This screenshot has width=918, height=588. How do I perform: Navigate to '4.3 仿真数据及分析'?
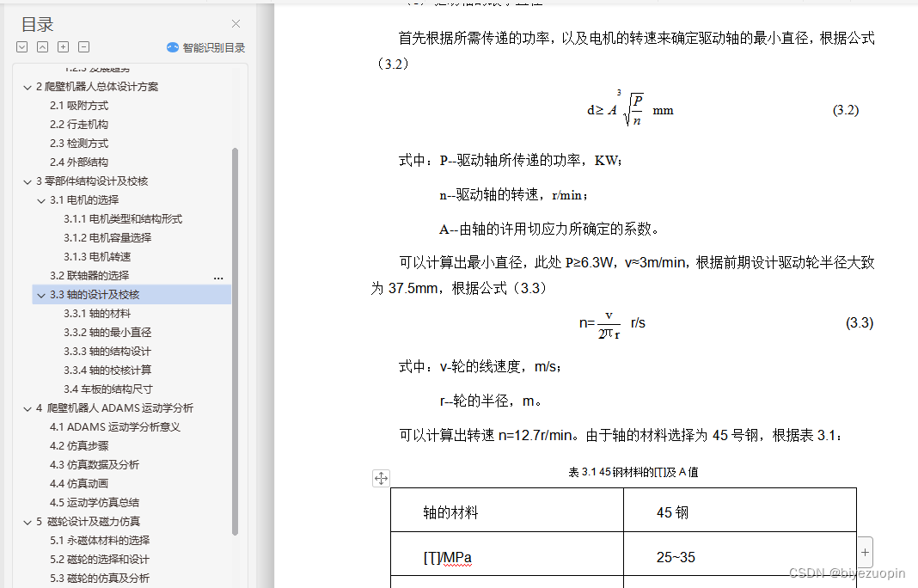[95, 464]
